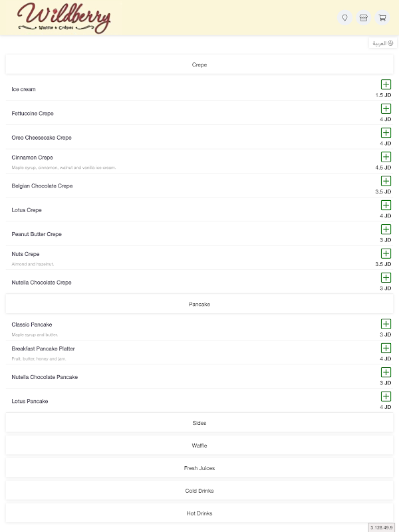
Task: Add Ice cream to the order
Action: (386, 84)
